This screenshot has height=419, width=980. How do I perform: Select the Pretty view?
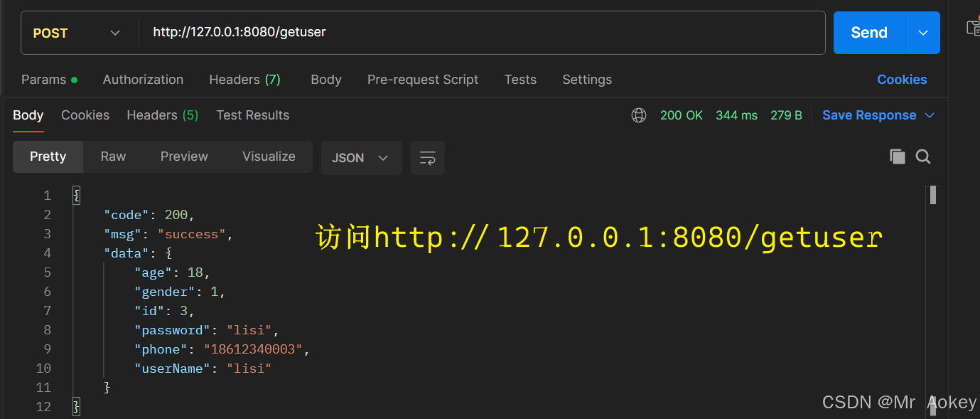pos(48,157)
